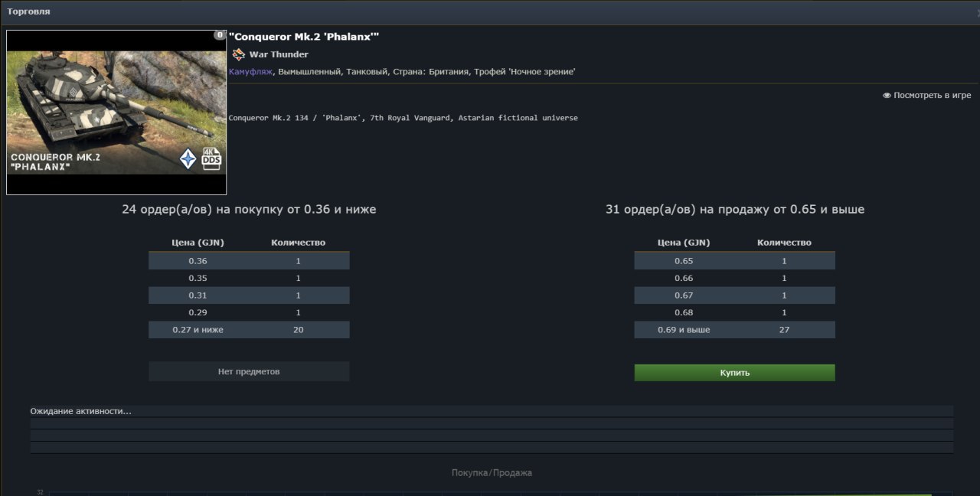Select the '0.27 и ниже' buy row
Image resolution: width=980 pixels, height=496 pixels.
pyautogui.click(x=249, y=330)
